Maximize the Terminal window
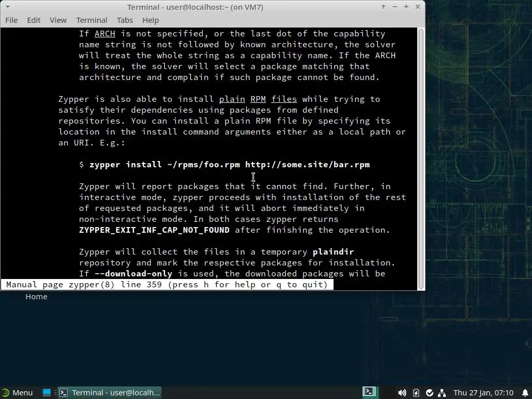Screen dimensions: 532x399 tap(406, 7)
